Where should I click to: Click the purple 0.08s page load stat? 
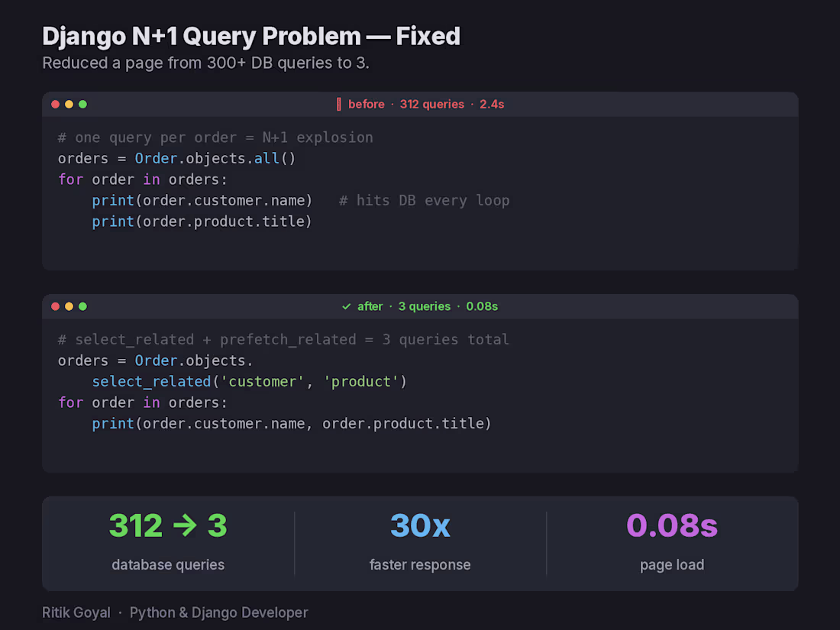click(x=672, y=525)
